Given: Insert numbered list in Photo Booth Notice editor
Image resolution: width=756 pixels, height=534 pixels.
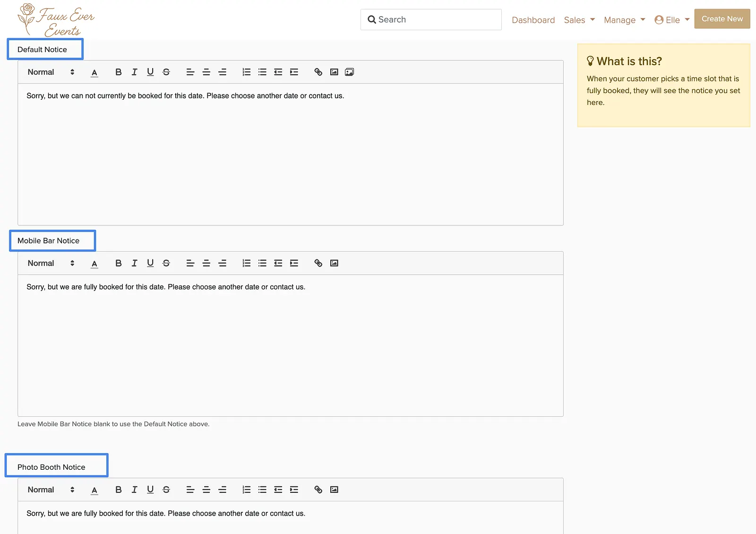Looking at the screenshot, I should (247, 490).
